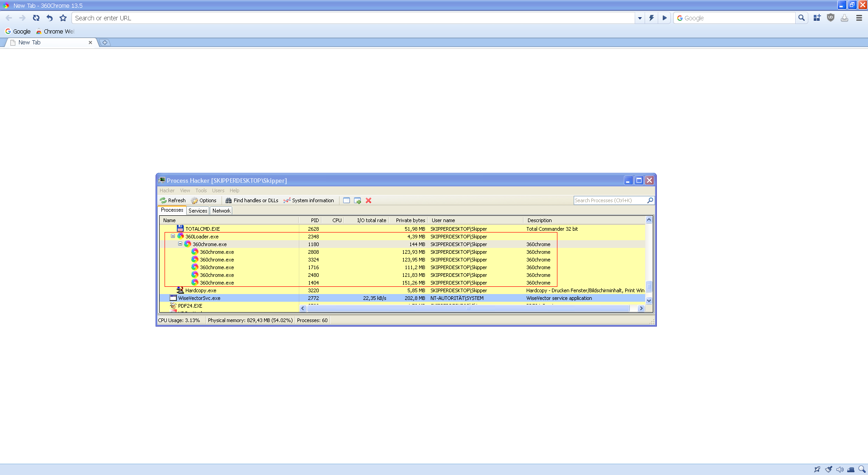Open the Hacker menu in Process Hacker
The image size is (868, 475).
[167, 190]
